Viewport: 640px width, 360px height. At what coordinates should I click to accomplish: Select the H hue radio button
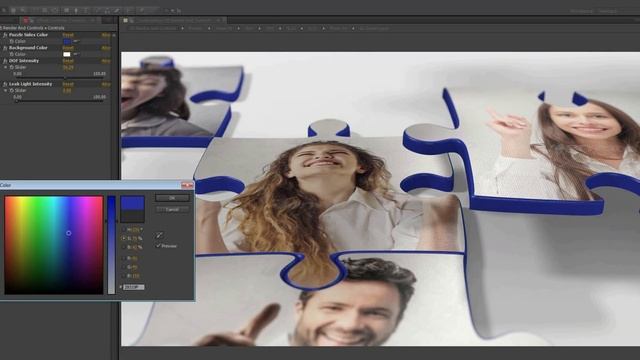(124, 229)
